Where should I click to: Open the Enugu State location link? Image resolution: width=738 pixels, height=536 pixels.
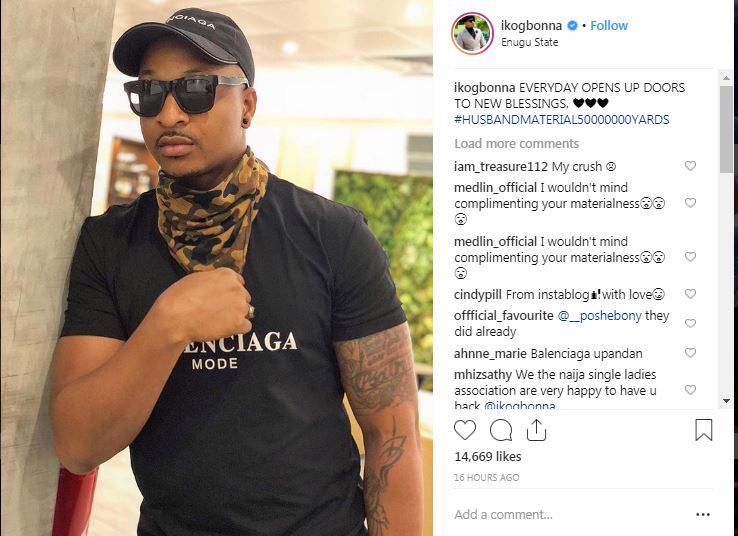click(529, 42)
